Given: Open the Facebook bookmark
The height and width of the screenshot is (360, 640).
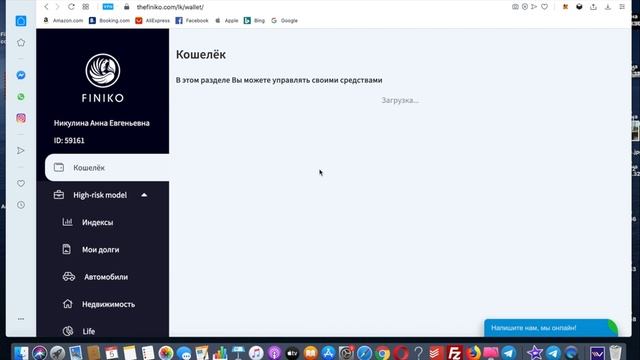Looking at the screenshot, I should pyautogui.click(x=192, y=20).
